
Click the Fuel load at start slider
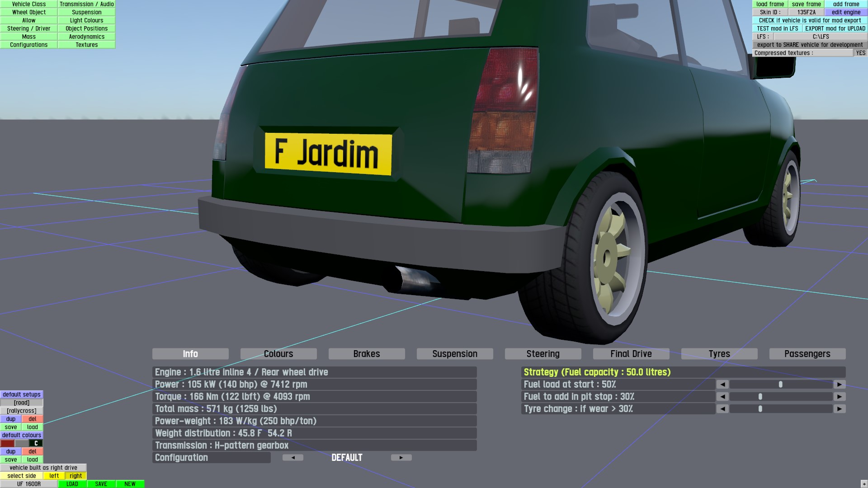pos(781,385)
